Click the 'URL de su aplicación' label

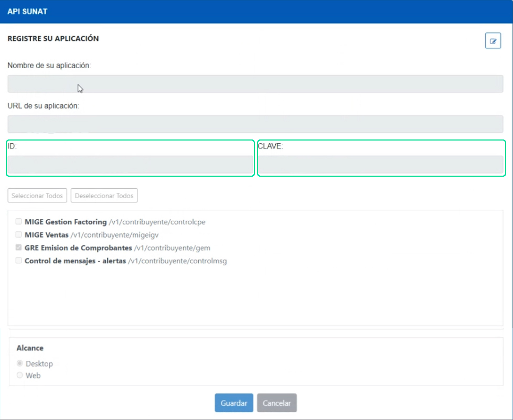click(43, 106)
